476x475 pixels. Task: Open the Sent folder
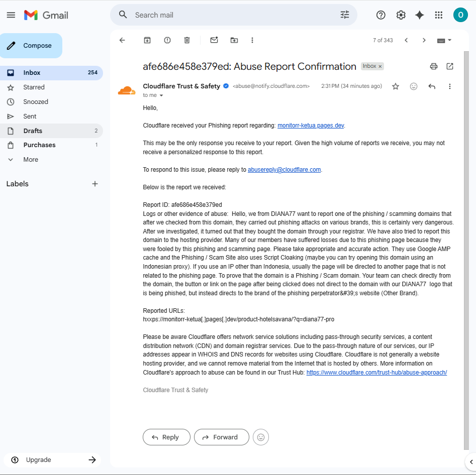coord(51,116)
